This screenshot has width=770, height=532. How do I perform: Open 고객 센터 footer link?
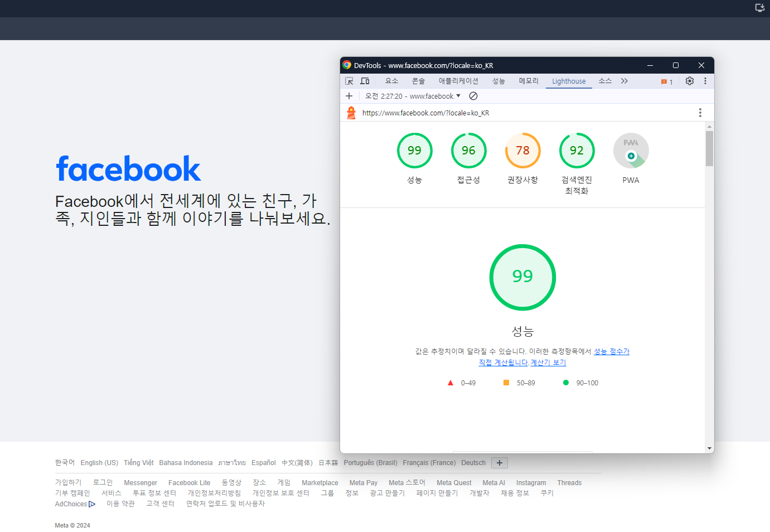160,504
